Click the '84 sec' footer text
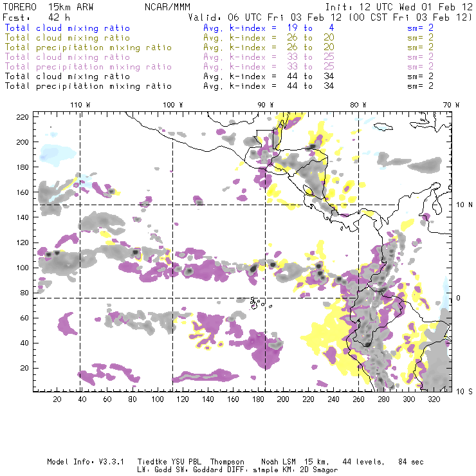 point(411,462)
